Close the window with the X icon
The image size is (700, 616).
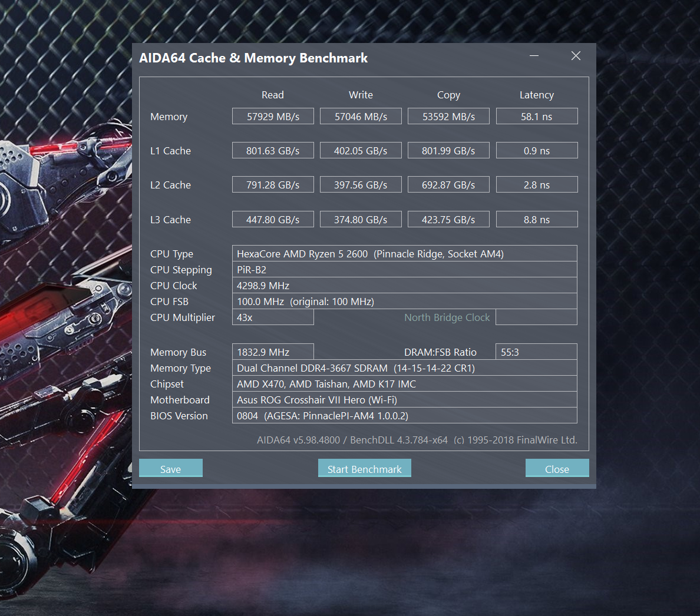[576, 56]
